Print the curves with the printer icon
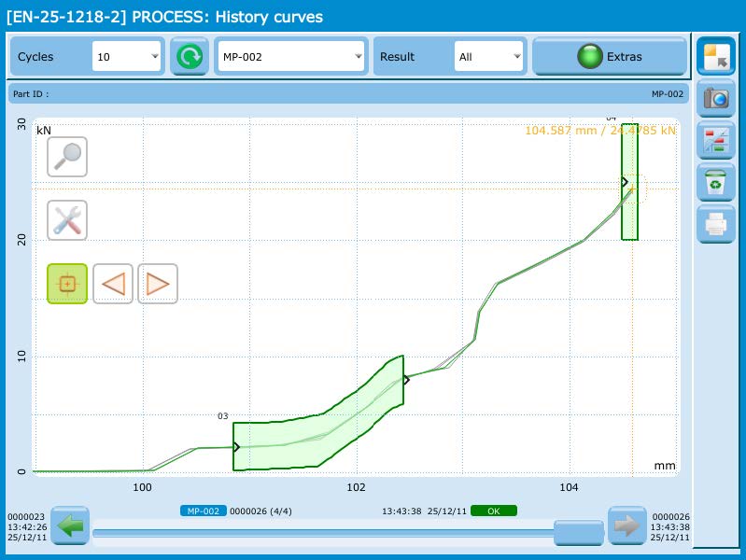This screenshot has height=560, width=746. click(x=716, y=224)
